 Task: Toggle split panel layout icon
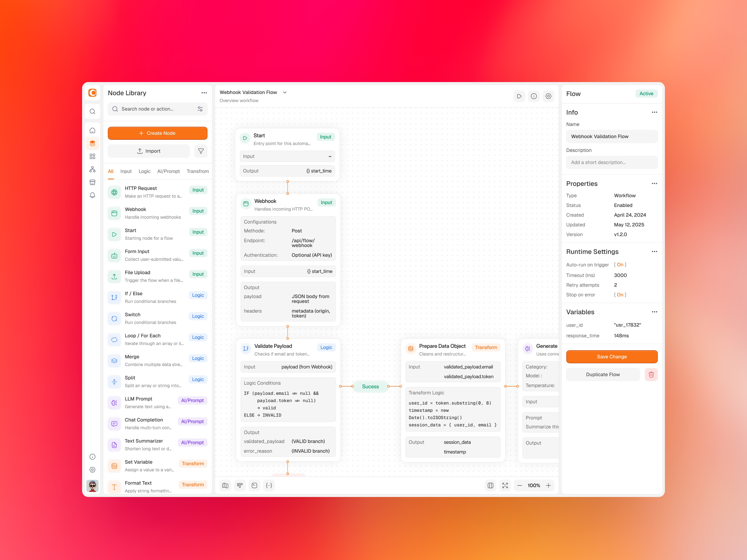pos(490,485)
